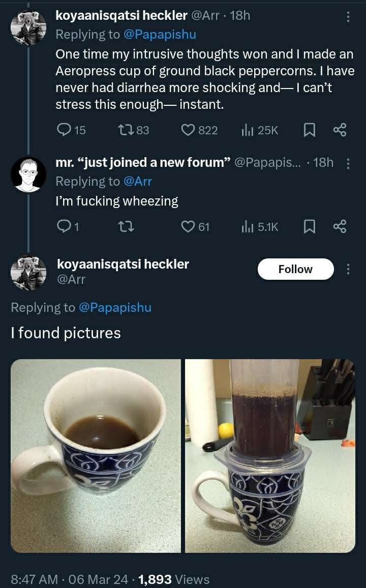366x588 pixels.
Task: Open options menu on Papapishu's reply
Action: (x=348, y=163)
